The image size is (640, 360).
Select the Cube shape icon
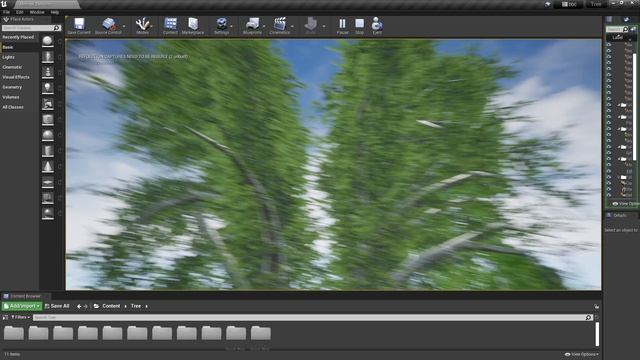coord(48,119)
